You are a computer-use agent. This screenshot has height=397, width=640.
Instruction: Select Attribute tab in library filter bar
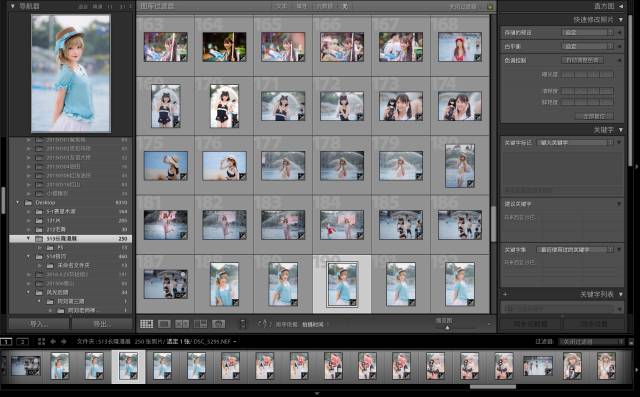[302, 6]
